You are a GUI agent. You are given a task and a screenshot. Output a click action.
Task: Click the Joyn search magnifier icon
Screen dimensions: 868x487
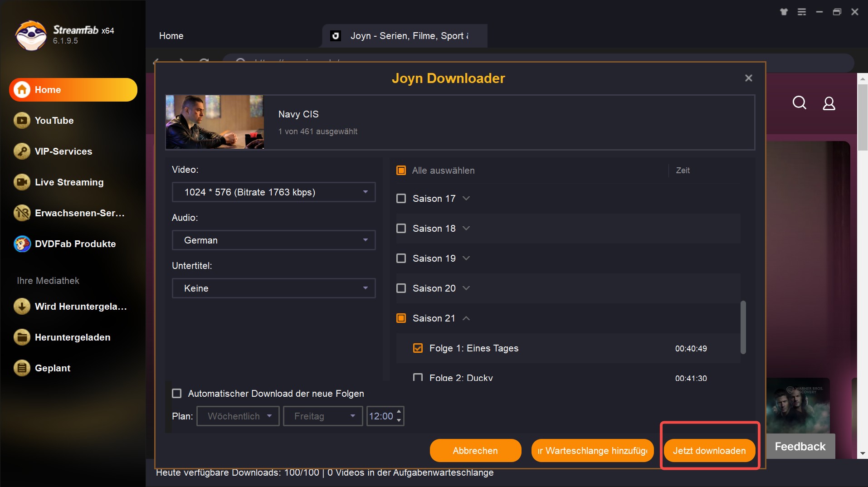(x=800, y=103)
